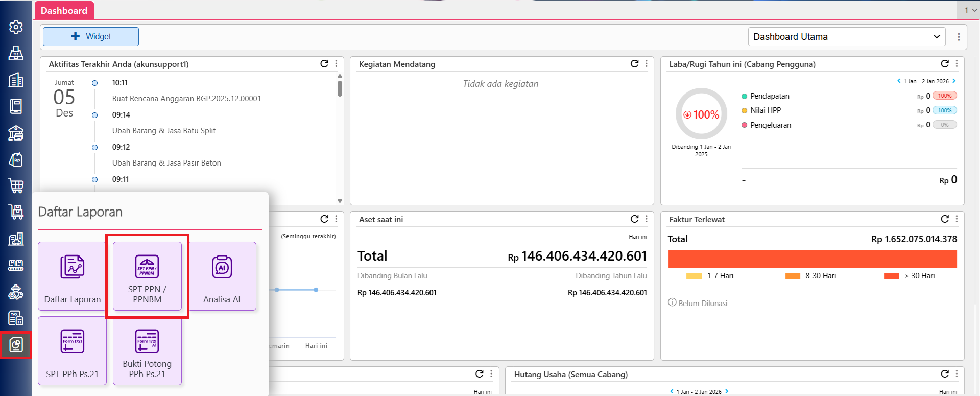This screenshot has height=396, width=980.
Task: Open Bukti Potong PPh Ps.21
Action: (x=147, y=351)
